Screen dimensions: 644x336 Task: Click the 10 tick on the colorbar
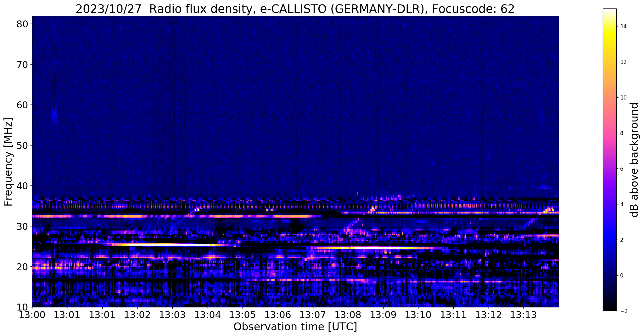click(623, 98)
